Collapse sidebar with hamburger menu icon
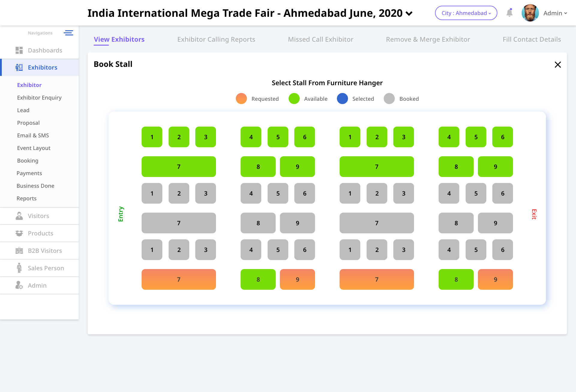This screenshot has height=392, width=576. [x=68, y=33]
